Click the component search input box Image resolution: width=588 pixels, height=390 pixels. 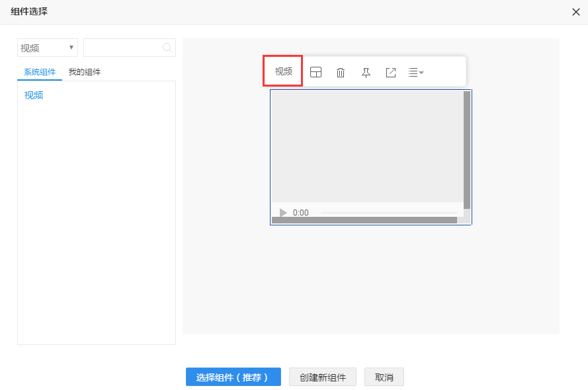coord(122,48)
